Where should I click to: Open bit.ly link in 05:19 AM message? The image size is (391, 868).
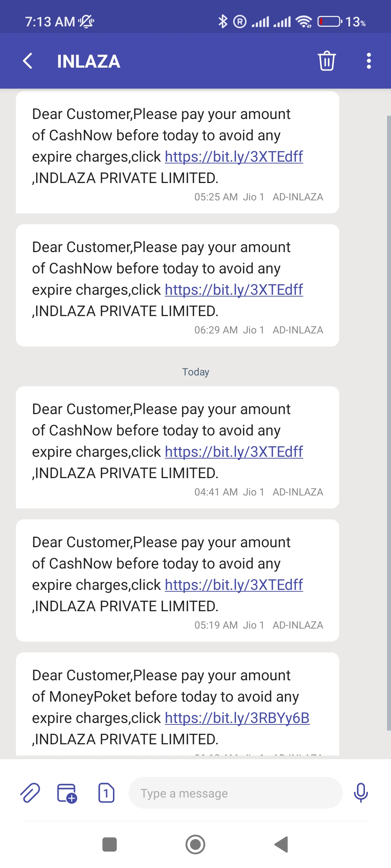tap(234, 585)
